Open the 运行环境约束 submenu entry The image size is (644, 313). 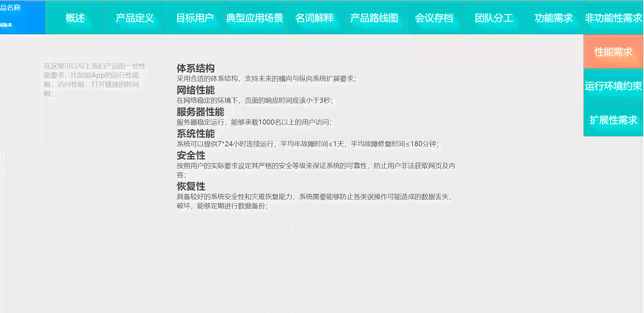pyautogui.click(x=613, y=86)
